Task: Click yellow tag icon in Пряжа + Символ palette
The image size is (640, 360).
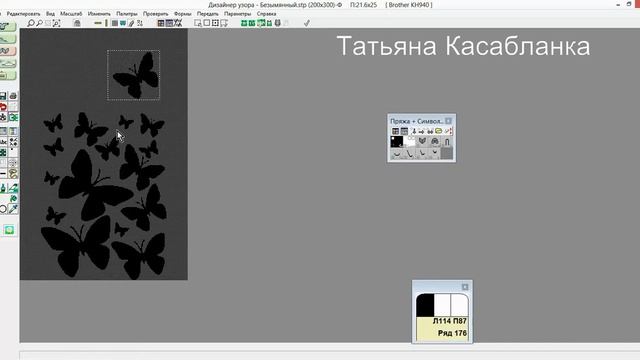Action: pos(439,131)
